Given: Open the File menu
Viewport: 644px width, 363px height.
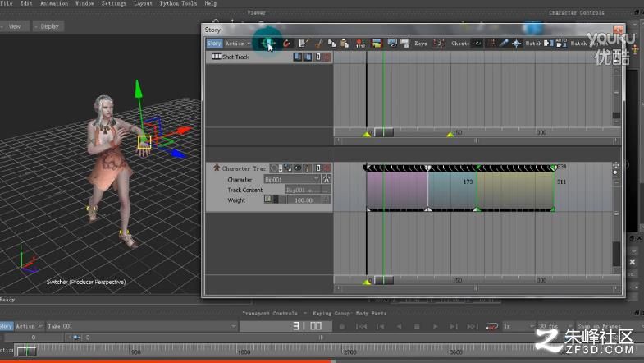Looking at the screenshot, I should point(6,3).
